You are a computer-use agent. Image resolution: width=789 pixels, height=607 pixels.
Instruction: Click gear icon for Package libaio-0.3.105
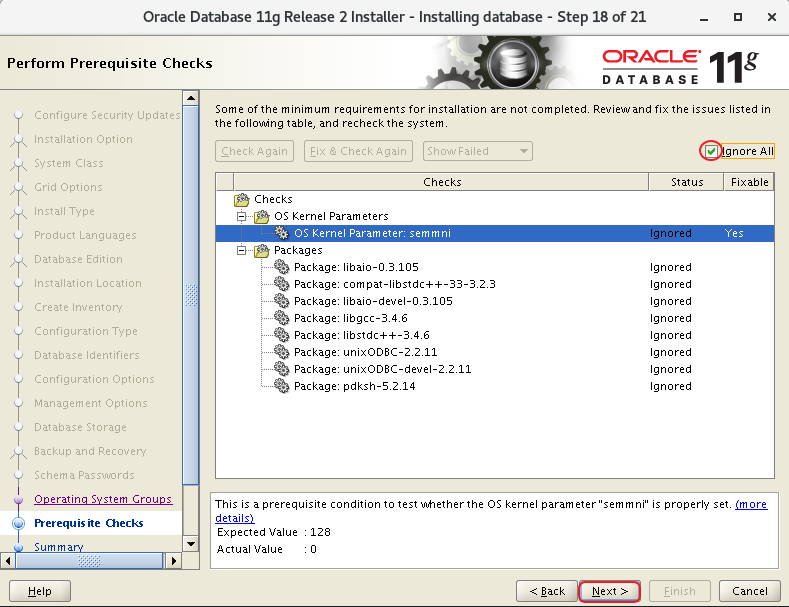point(282,267)
